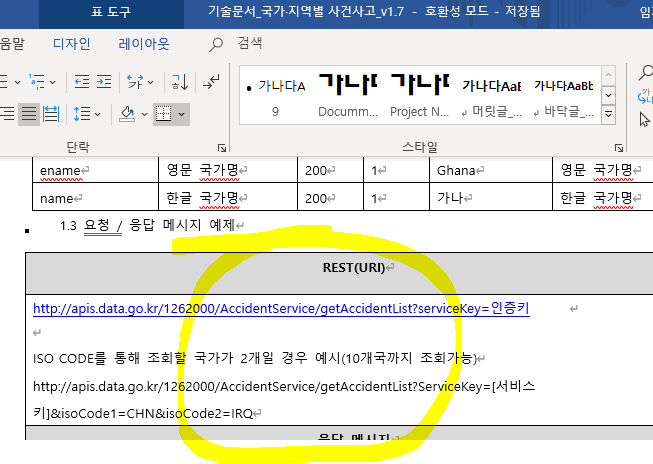This screenshot has height=464, width=653.
Task: Click the ename table cell
Action: 95,170
